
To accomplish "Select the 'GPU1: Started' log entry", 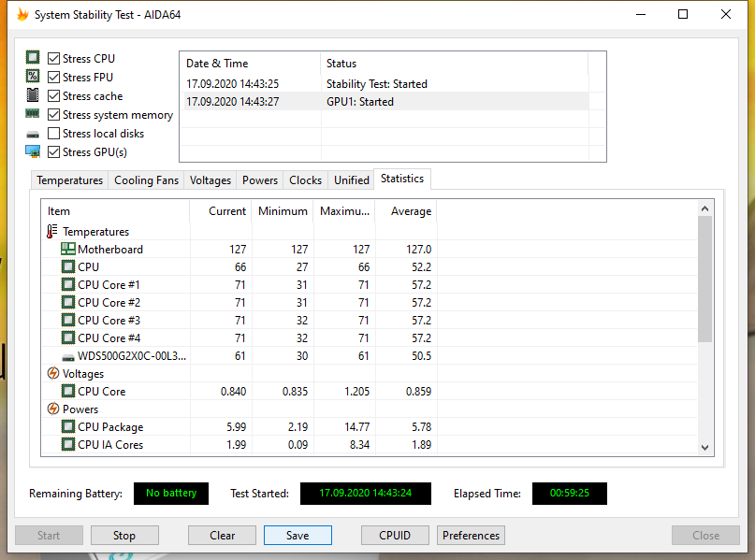I will coord(385,102).
